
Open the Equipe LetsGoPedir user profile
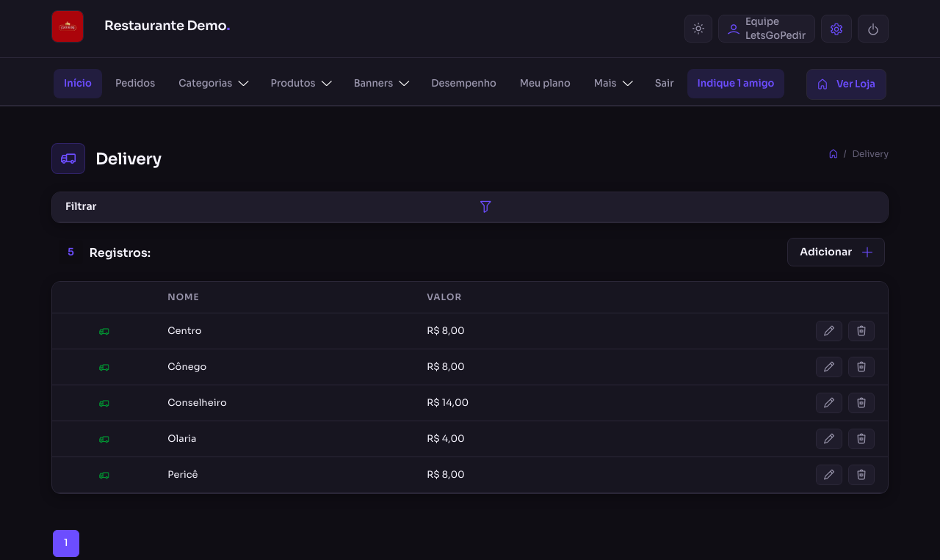click(x=767, y=29)
